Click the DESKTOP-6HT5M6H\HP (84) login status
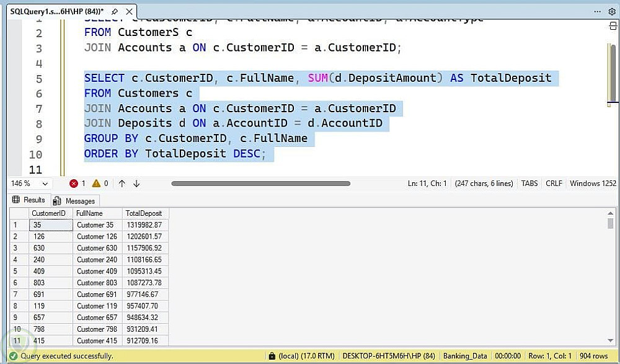 tap(389, 356)
